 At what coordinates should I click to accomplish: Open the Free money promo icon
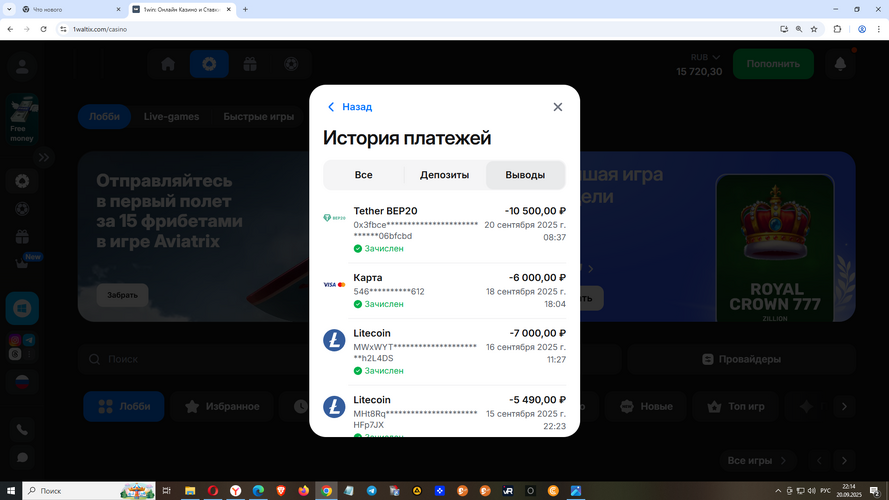tap(21, 120)
